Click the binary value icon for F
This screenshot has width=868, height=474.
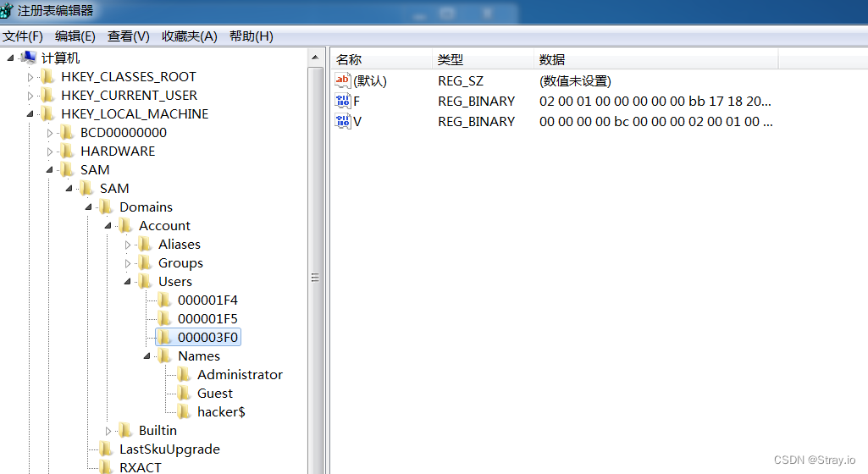[x=343, y=102]
